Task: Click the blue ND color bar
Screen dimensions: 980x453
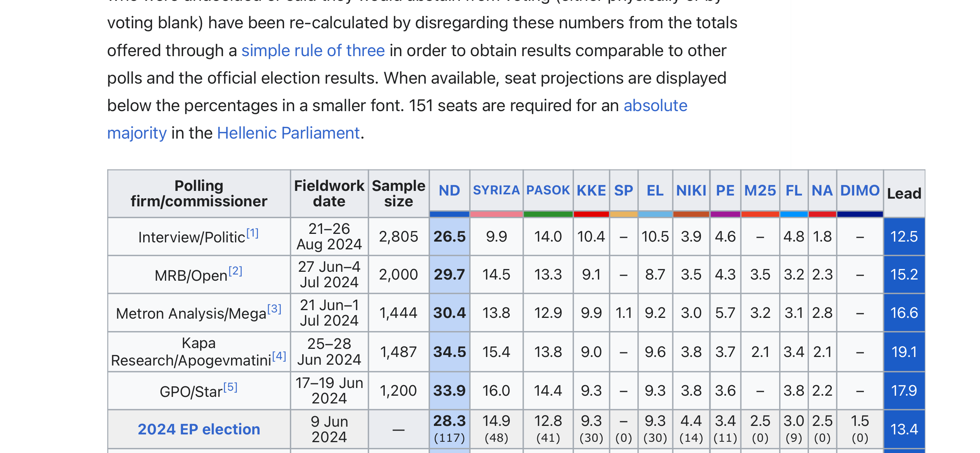Action: point(449,214)
